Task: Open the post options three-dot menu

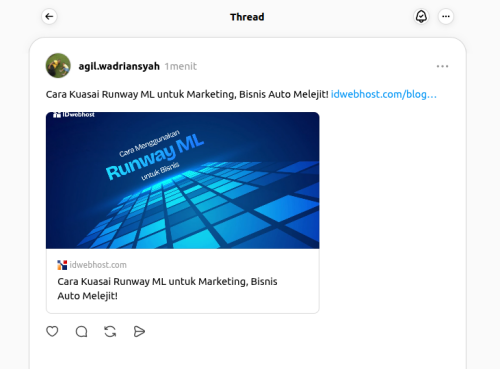Action: tap(442, 66)
